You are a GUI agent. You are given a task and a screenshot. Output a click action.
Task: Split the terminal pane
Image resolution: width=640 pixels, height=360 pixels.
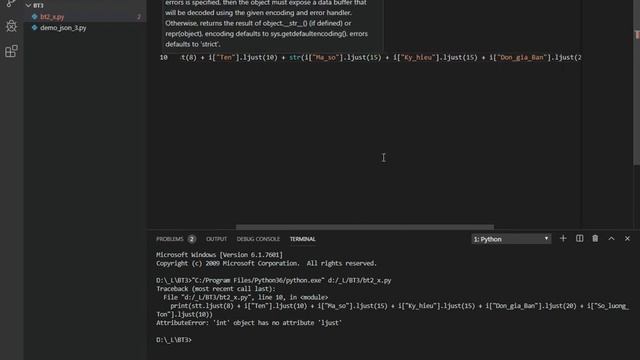tap(579, 238)
